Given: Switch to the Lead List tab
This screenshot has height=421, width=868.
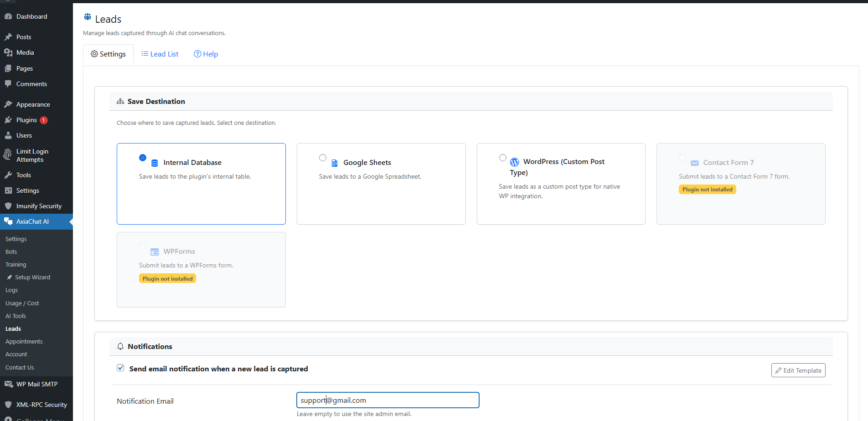Looking at the screenshot, I should pos(160,54).
